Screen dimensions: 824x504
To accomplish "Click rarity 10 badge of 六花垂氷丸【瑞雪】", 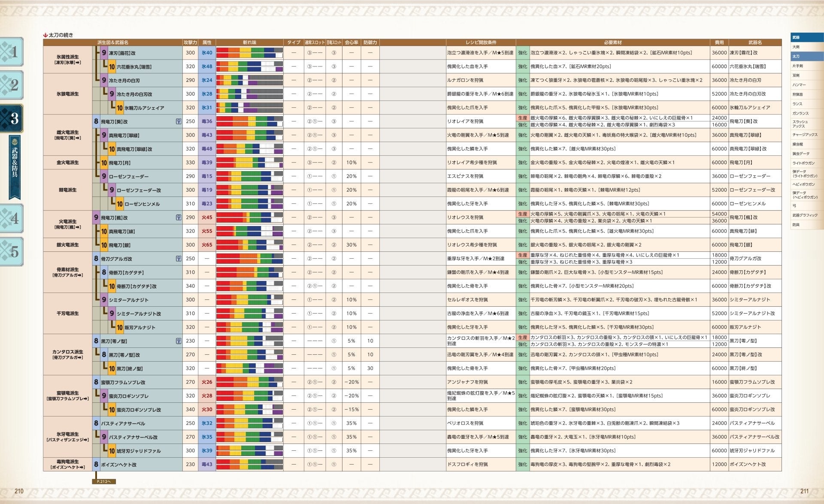I will tap(112, 67).
